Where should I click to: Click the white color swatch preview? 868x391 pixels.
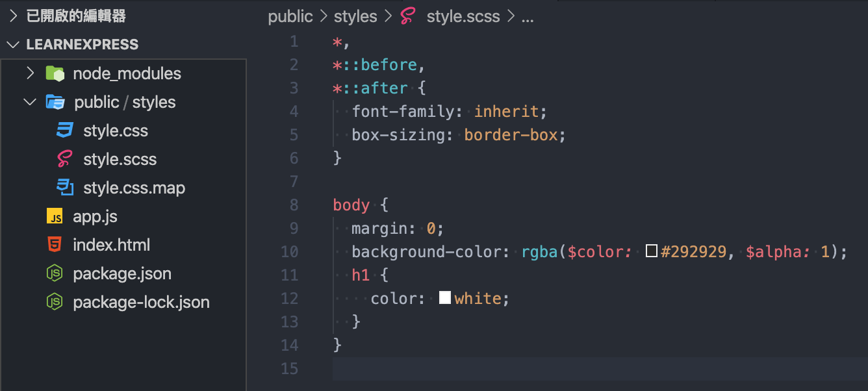tap(445, 299)
